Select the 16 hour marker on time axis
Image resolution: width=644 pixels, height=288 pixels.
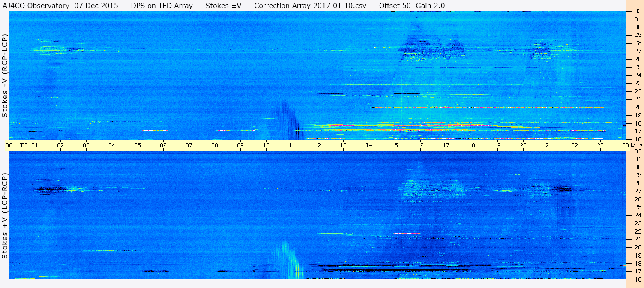(420, 145)
